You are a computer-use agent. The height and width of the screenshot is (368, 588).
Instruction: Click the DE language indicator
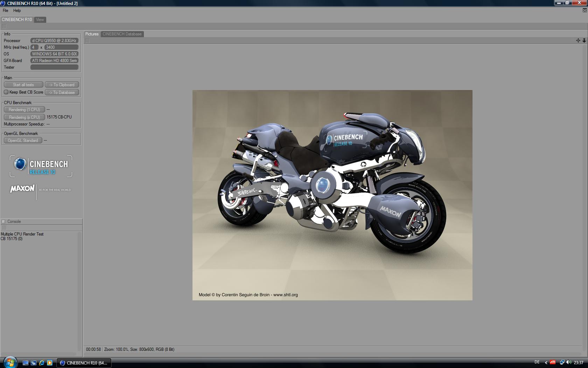coord(537,362)
